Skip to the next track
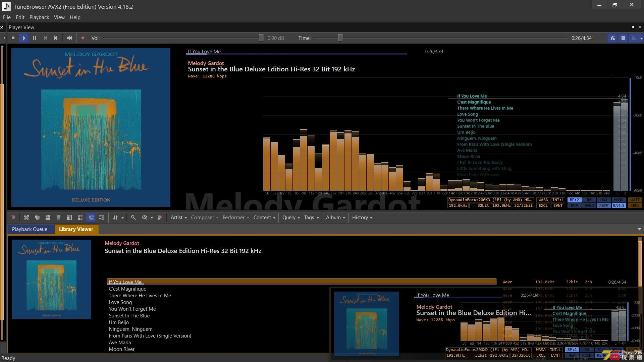This screenshot has width=644, height=362. tap(56, 38)
